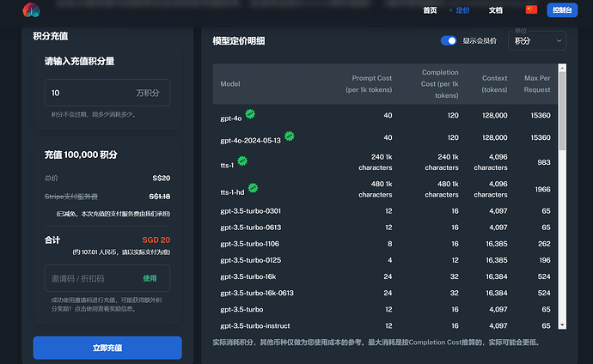Click the green badge next to gpt-4o

(250, 113)
